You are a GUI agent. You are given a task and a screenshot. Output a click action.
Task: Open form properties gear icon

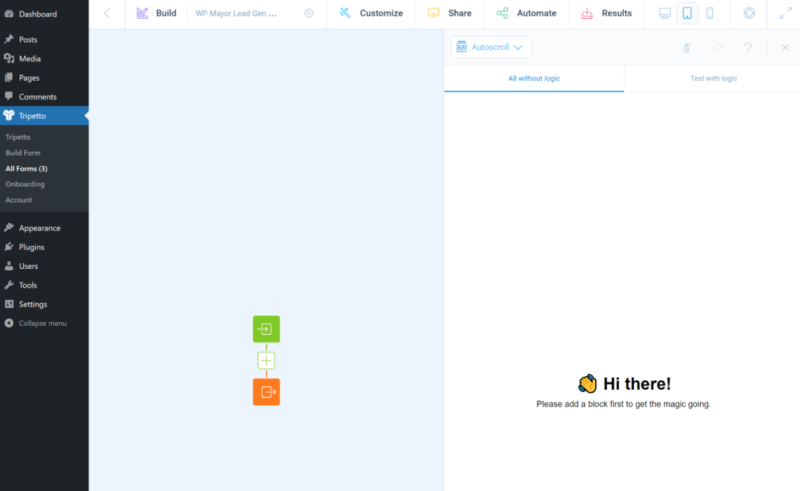[309, 13]
